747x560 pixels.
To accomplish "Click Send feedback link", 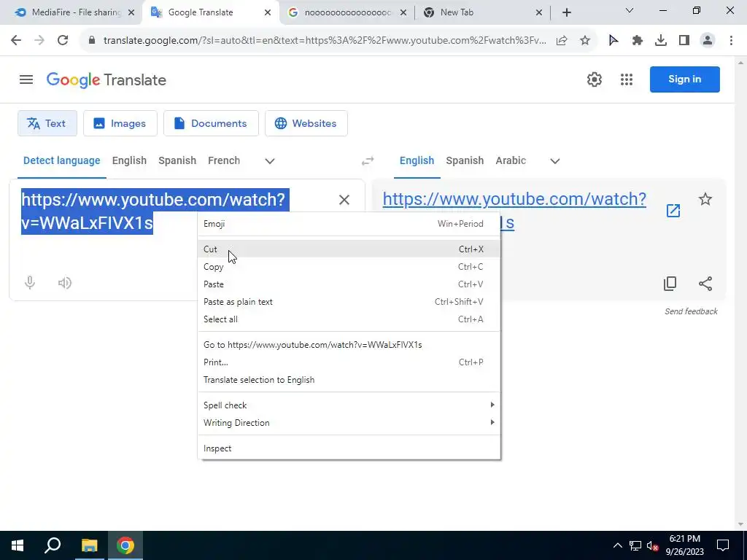I will pos(691,311).
